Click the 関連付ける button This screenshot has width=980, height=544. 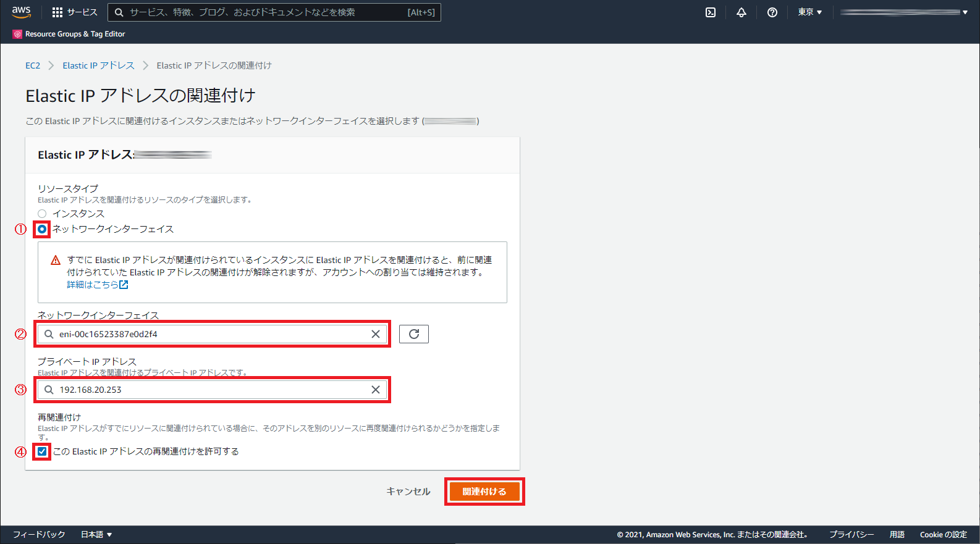coord(484,492)
